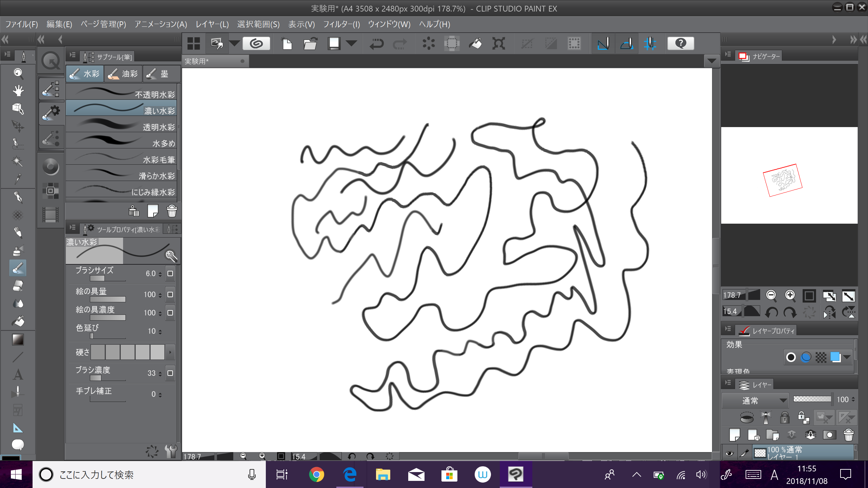Open the フィルター(I) menu
Viewport: 868px width, 488px height.
(341, 24)
